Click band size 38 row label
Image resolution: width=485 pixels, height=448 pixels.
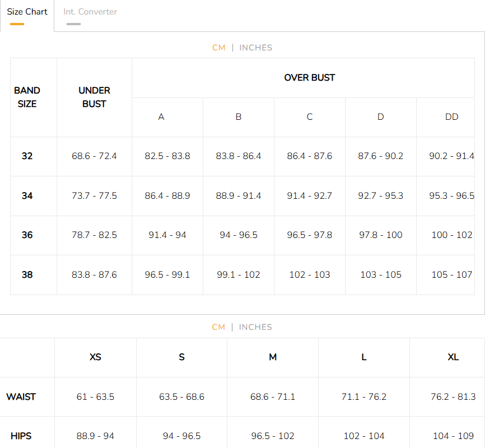pyautogui.click(x=27, y=274)
